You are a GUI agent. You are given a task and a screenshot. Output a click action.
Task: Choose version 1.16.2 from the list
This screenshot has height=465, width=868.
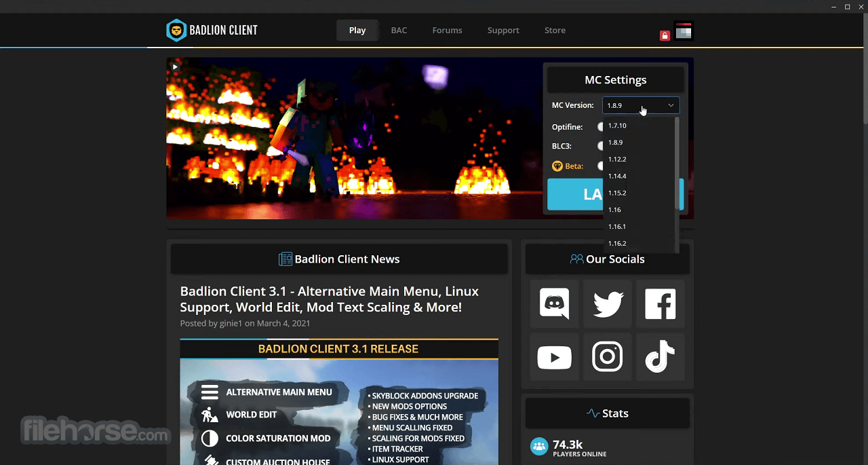[x=639, y=243]
